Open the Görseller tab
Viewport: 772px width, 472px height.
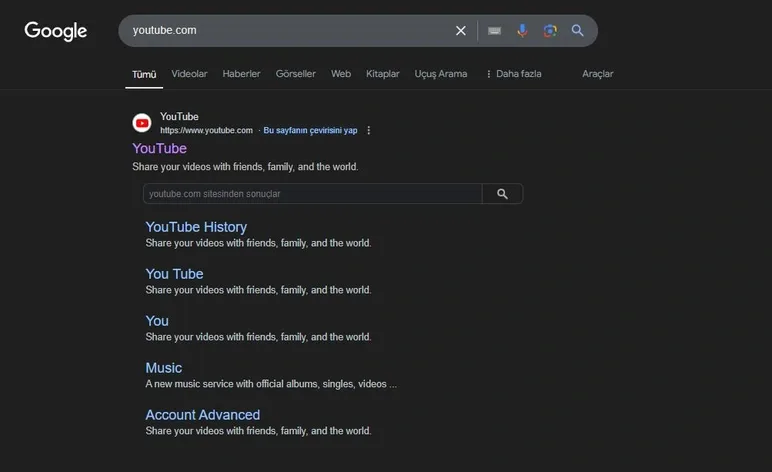pos(295,74)
